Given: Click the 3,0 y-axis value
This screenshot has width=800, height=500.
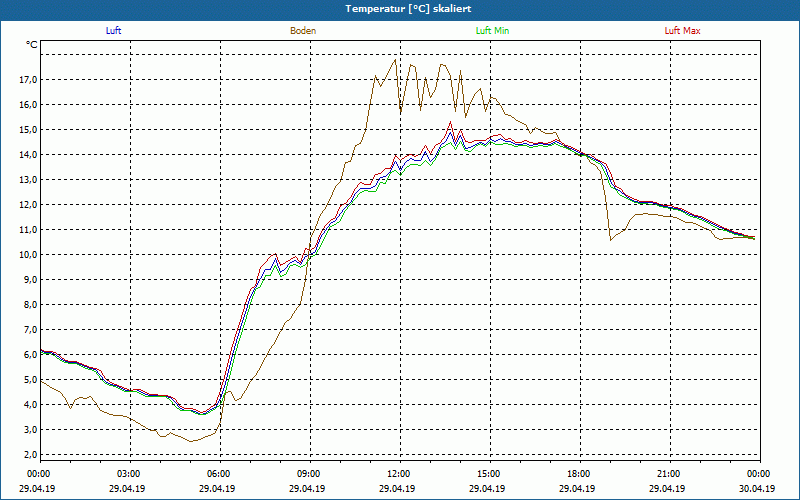Looking at the screenshot, I should coord(31,430).
